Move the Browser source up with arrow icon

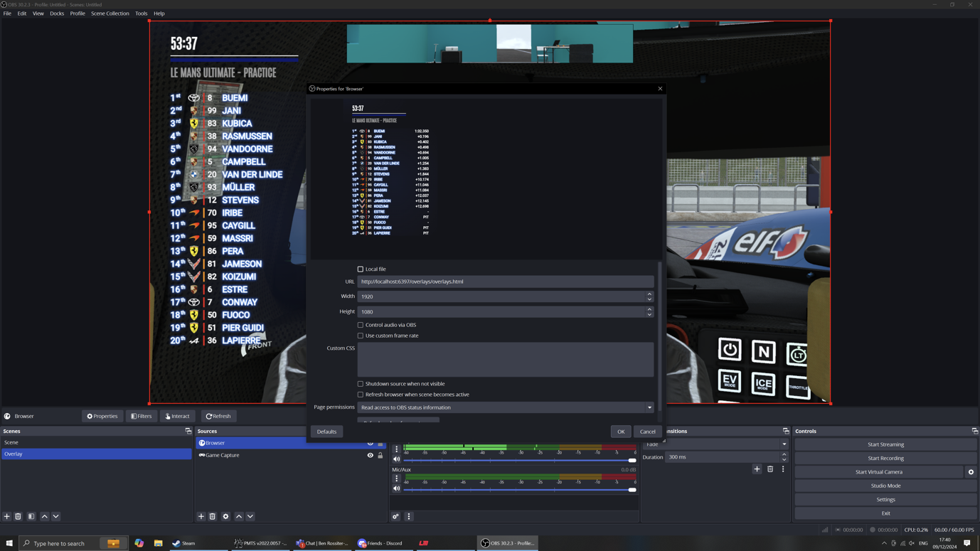coord(238,516)
